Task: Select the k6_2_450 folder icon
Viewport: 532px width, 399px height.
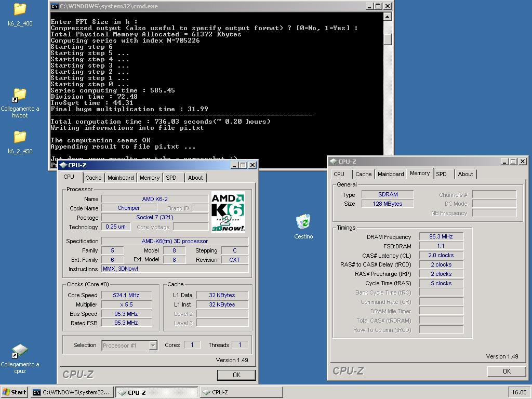Action: (x=20, y=137)
